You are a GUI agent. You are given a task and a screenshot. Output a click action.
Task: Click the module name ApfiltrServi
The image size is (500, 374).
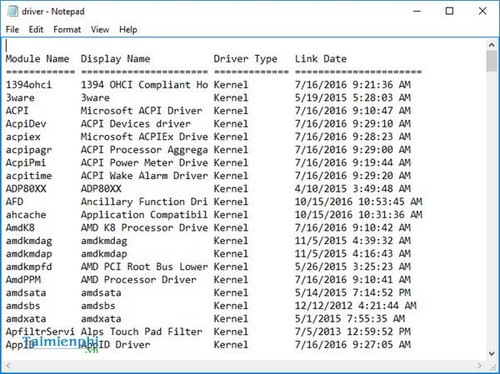coord(40,332)
